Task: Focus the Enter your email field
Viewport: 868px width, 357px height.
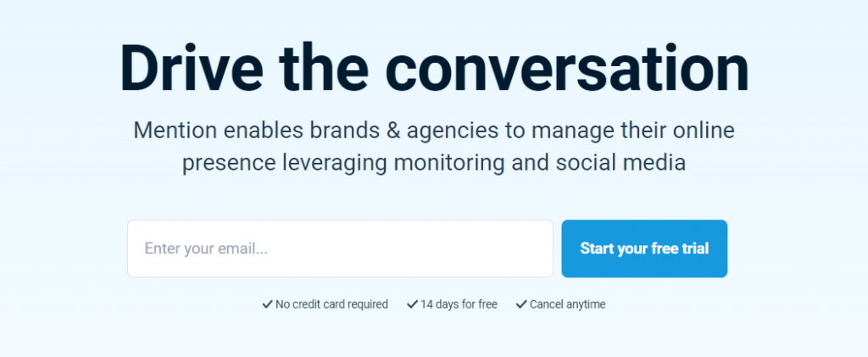Action: (341, 248)
